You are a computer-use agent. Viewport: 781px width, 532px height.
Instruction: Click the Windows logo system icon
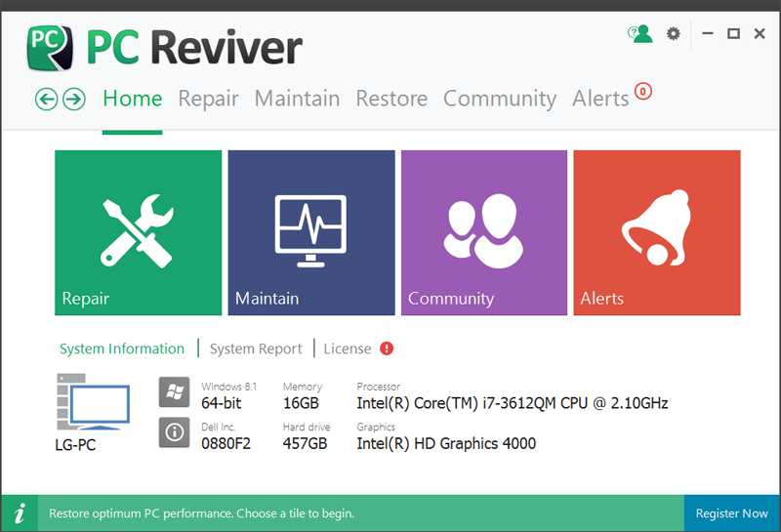(175, 392)
